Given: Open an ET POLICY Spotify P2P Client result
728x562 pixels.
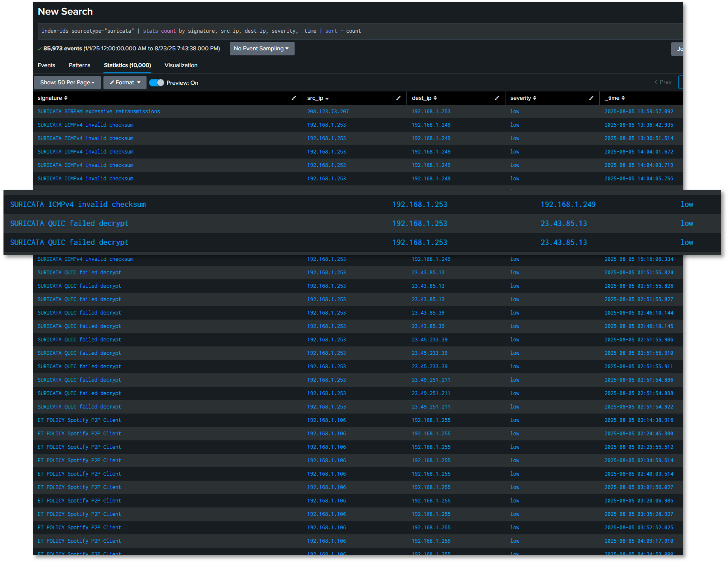Looking at the screenshot, I should (79, 420).
